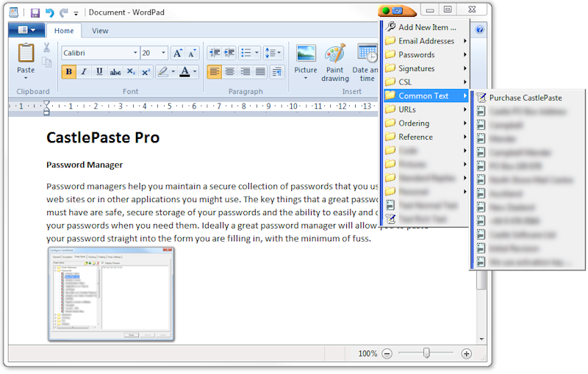
Task: Toggle Underline formatting
Action: (98, 71)
